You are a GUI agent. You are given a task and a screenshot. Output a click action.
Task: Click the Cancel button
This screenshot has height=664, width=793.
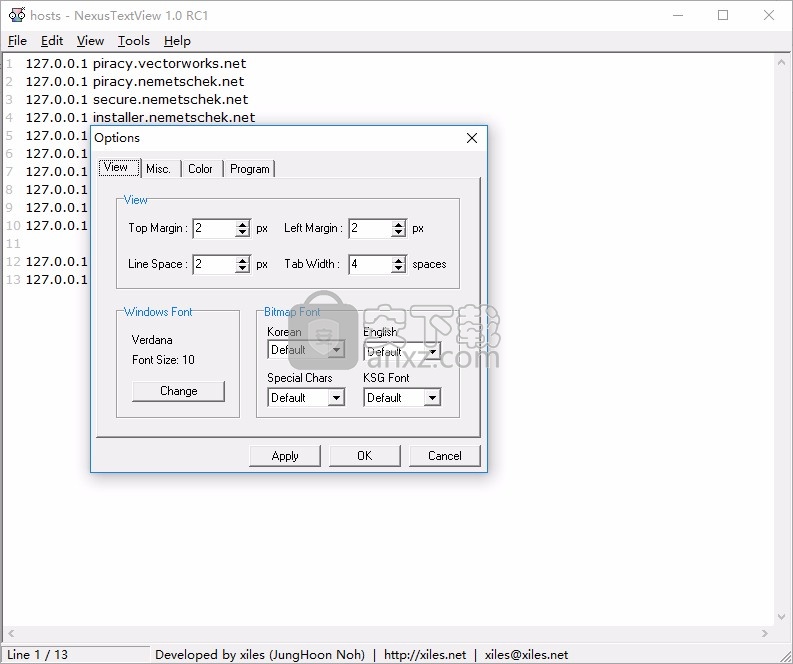click(x=445, y=456)
